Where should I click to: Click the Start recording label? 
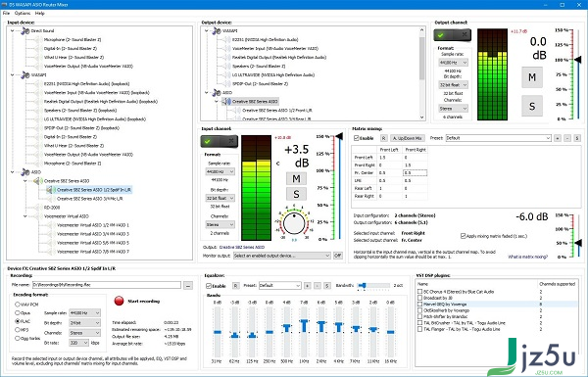click(x=144, y=301)
